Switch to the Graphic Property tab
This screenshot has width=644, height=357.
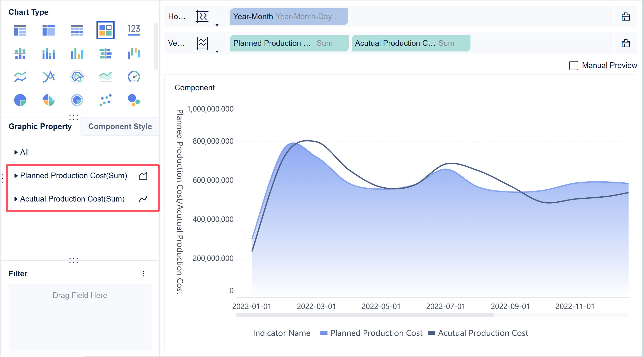pyautogui.click(x=40, y=127)
